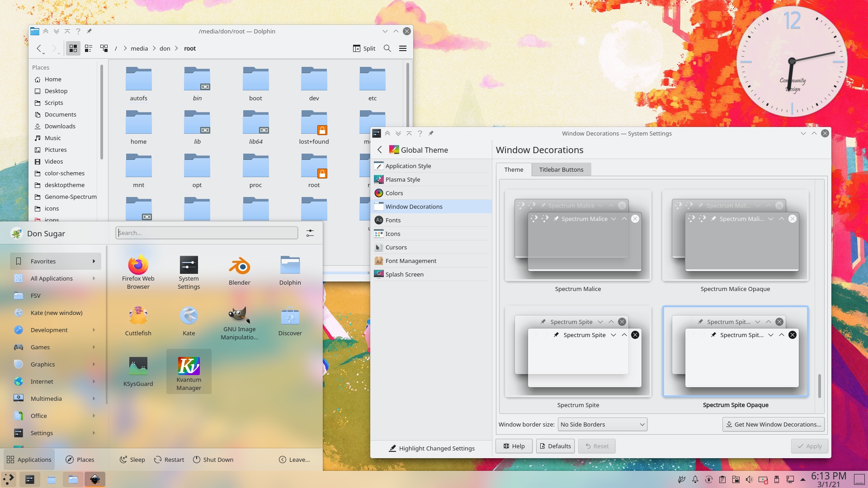Expand Office category in launcher

click(55, 416)
